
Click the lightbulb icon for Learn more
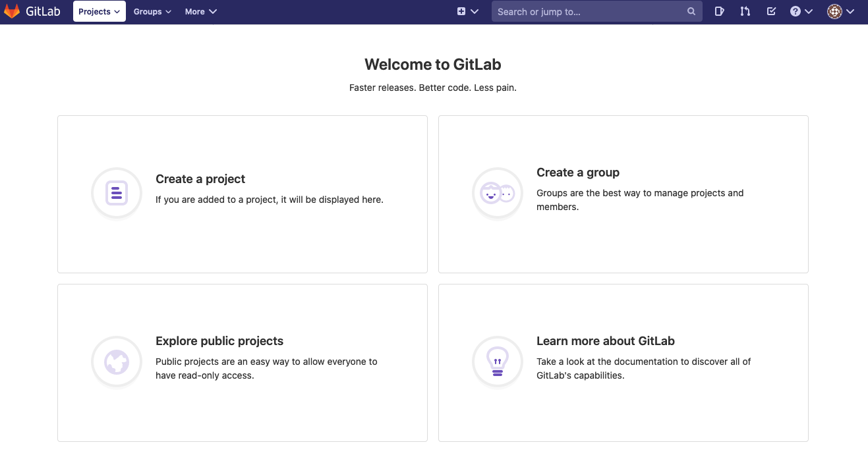click(x=497, y=362)
